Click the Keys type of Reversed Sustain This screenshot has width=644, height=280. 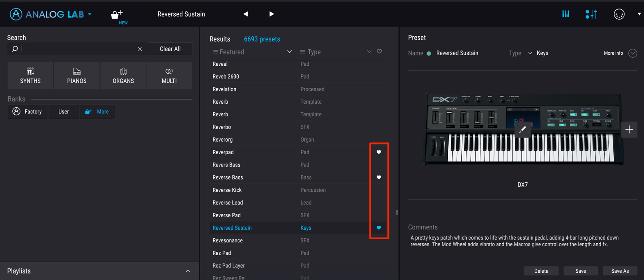pyautogui.click(x=306, y=228)
